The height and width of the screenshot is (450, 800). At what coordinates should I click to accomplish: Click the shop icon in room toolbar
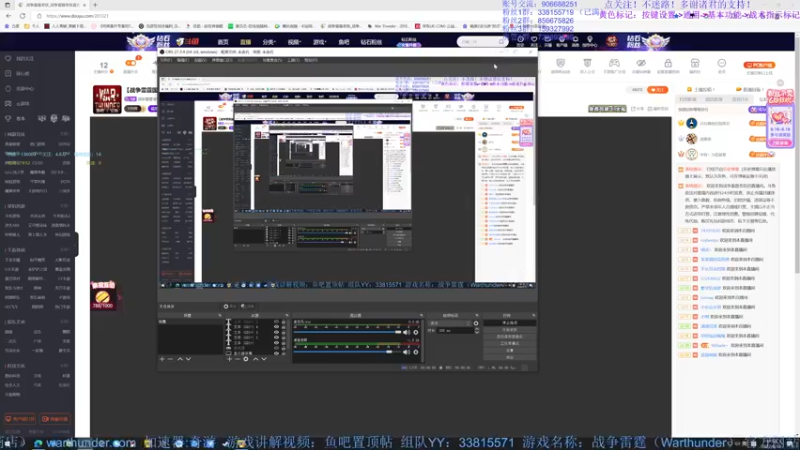[695, 63]
